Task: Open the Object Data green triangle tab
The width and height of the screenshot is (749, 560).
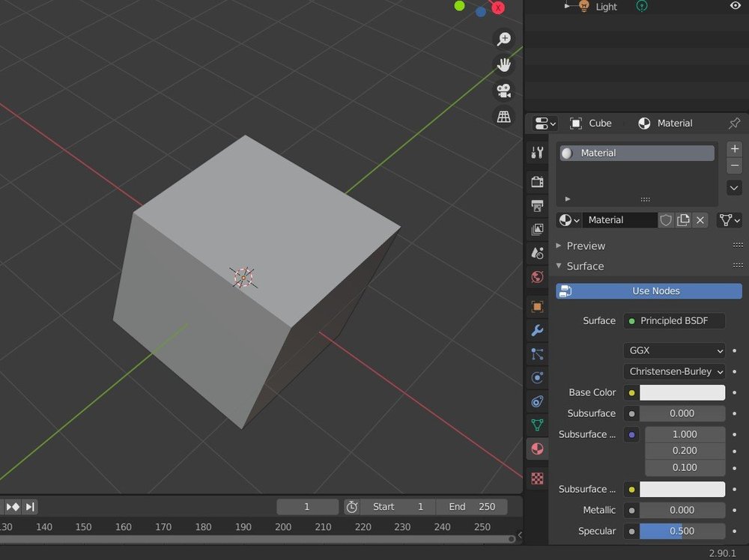Action: point(536,424)
